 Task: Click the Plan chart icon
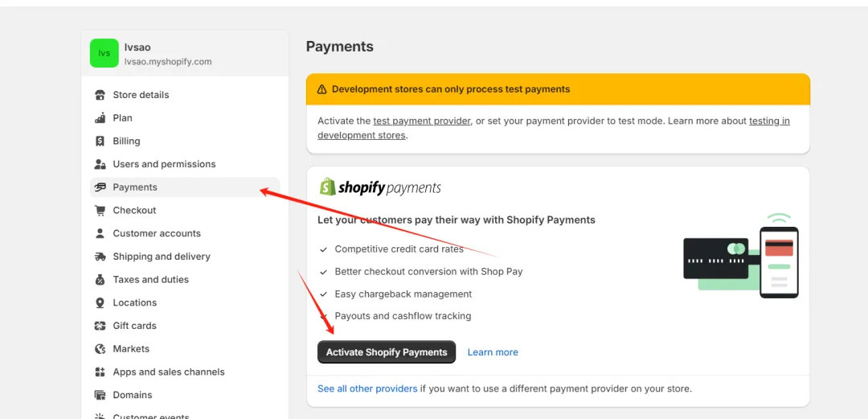tap(100, 118)
